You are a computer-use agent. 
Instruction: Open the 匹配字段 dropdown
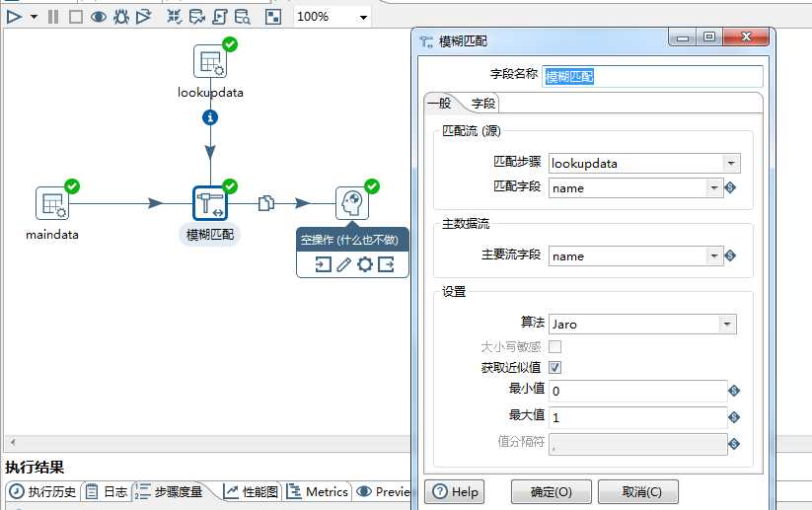click(714, 188)
